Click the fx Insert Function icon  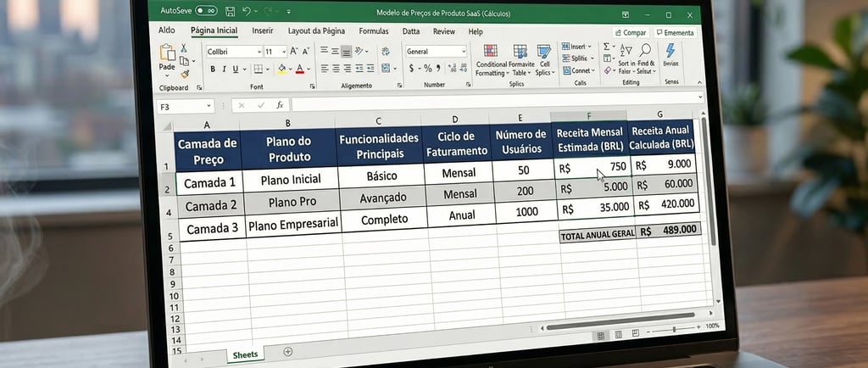pyautogui.click(x=280, y=105)
